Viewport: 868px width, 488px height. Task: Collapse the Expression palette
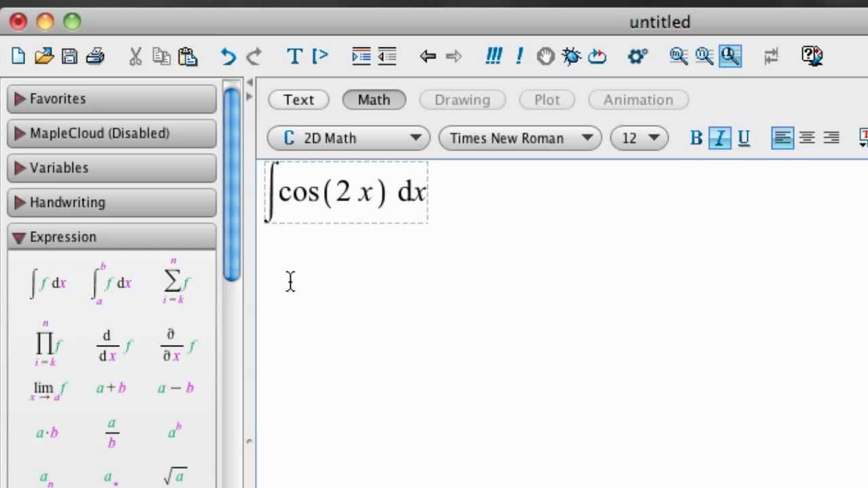coord(112,237)
